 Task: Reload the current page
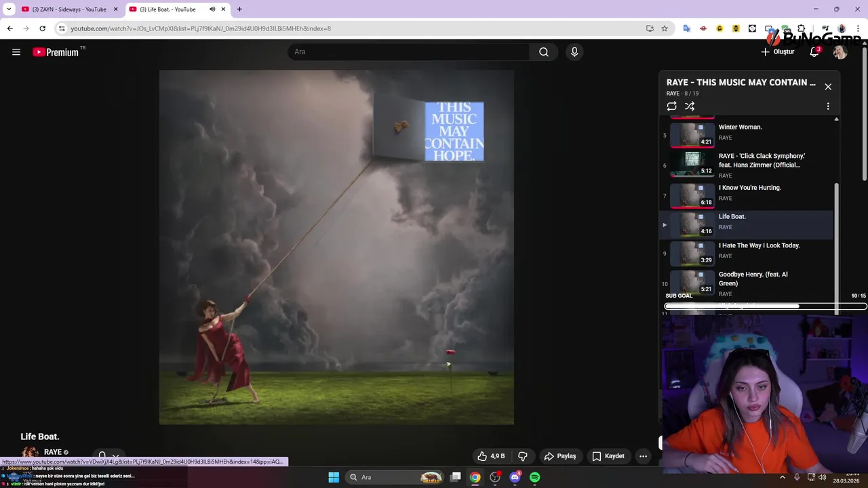click(x=42, y=28)
